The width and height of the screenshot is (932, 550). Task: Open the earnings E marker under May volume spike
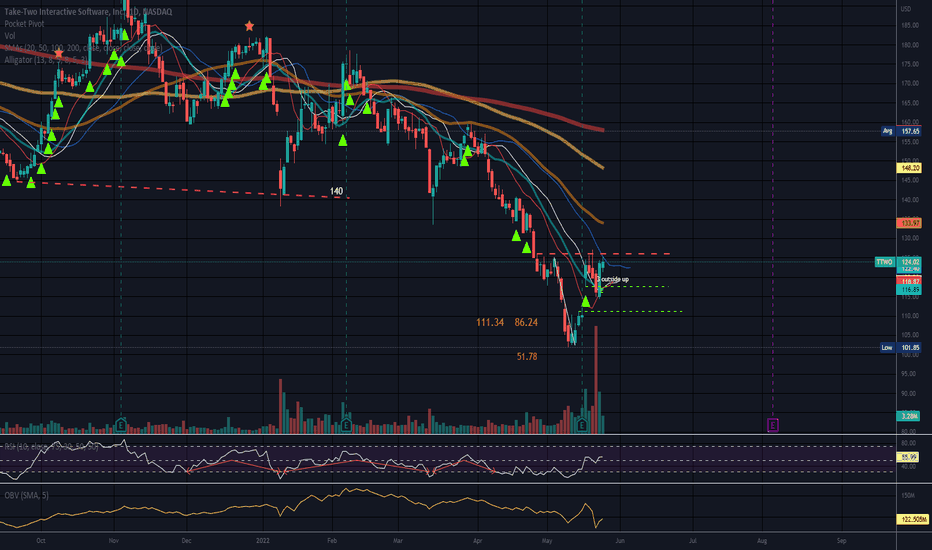pos(582,425)
